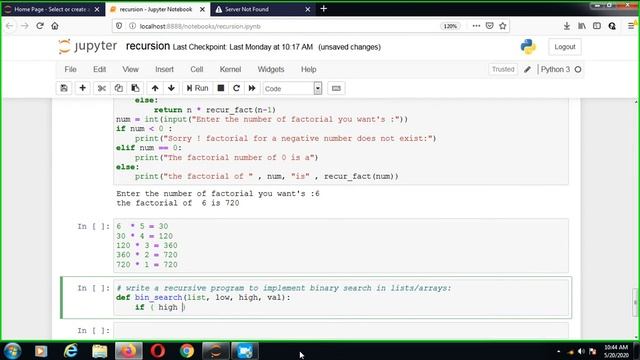Image resolution: width=640 pixels, height=360 pixels.
Task: Copy selected cells icon
Action: click(x=118, y=88)
